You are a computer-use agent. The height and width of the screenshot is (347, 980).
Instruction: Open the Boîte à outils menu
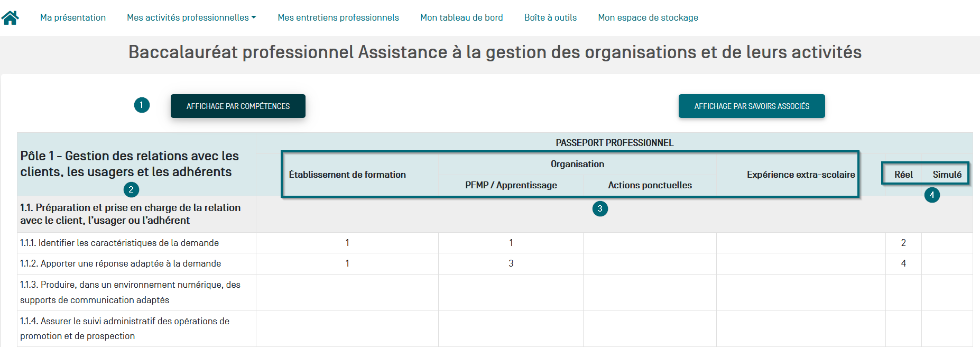[x=550, y=17]
